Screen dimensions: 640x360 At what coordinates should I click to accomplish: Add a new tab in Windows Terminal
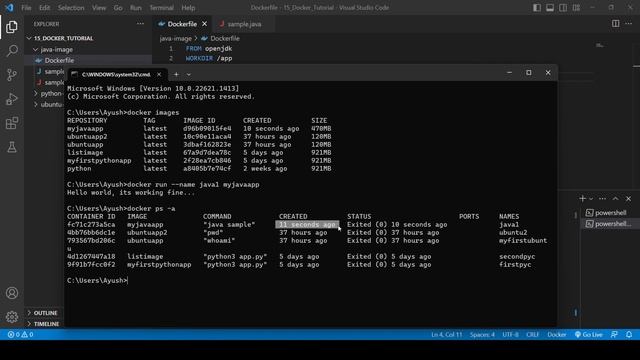[x=176, y=74]
